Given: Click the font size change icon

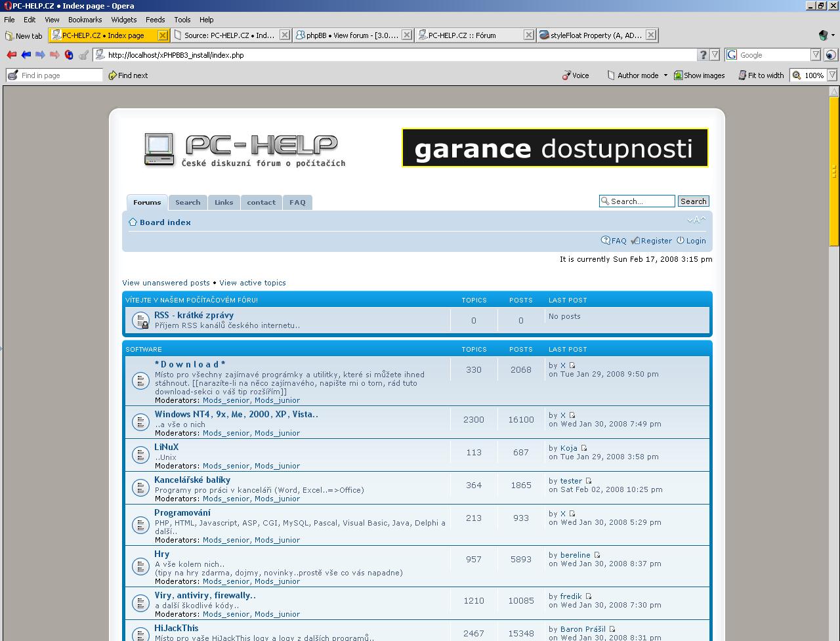Looking at the screenshot, I should pos(696,220).
